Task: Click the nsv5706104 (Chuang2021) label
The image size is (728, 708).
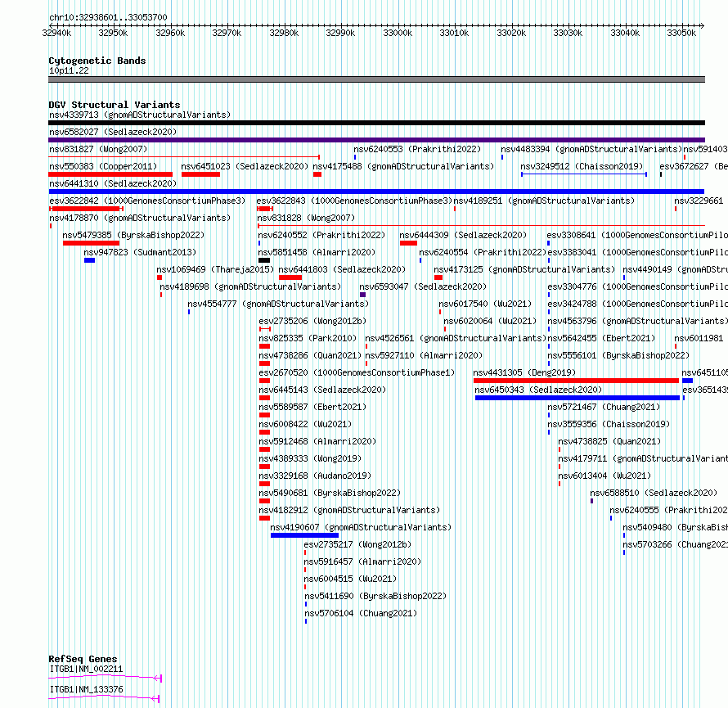Action: [361, 613]
